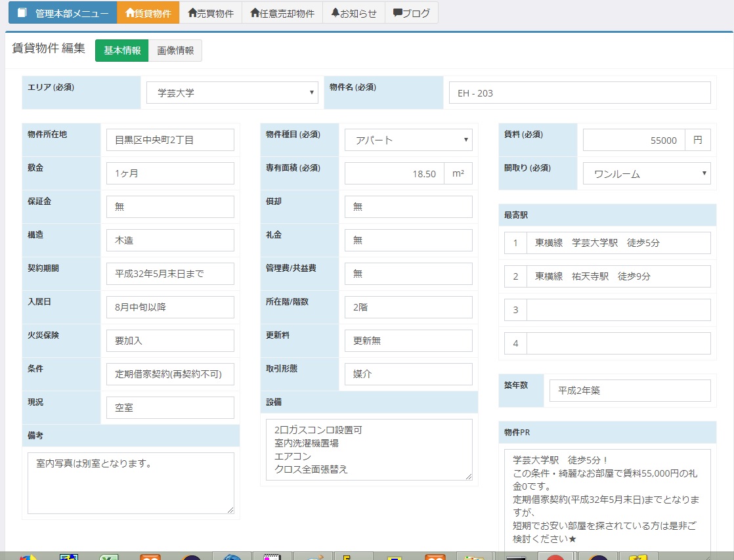Click the book icon in 管理本部メニュー
Screen dimensions: 734x560
click(x=24, y=11)
